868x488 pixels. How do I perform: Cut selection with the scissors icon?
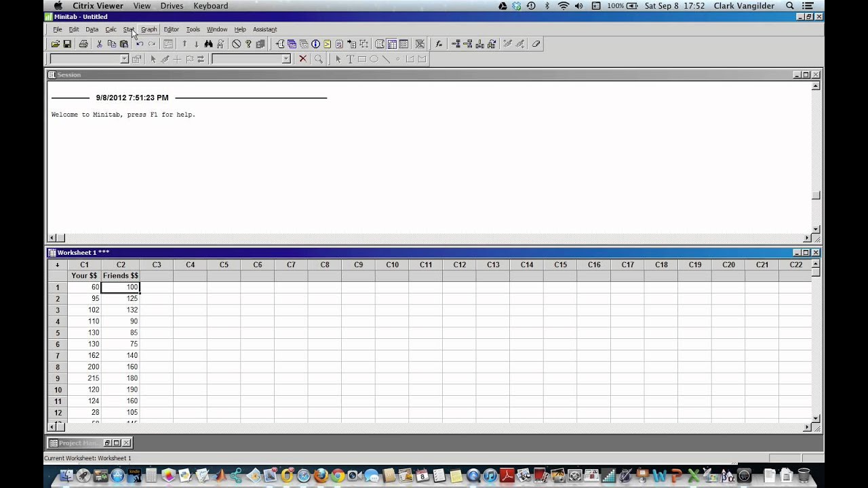click(100, 44)
